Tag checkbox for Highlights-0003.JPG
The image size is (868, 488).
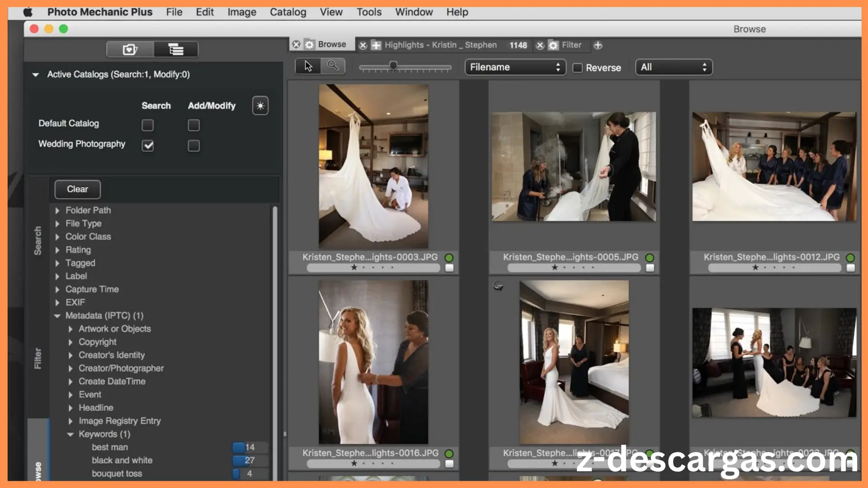click(449, 268)
